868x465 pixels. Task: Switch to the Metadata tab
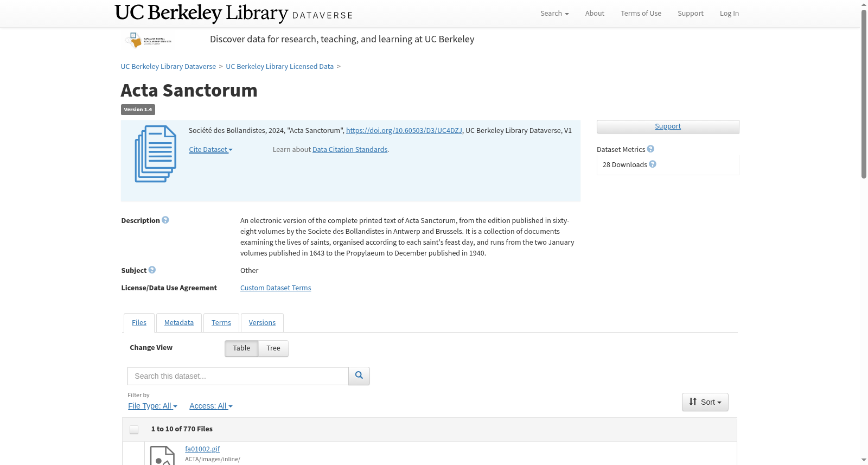(x=179, y=323)
